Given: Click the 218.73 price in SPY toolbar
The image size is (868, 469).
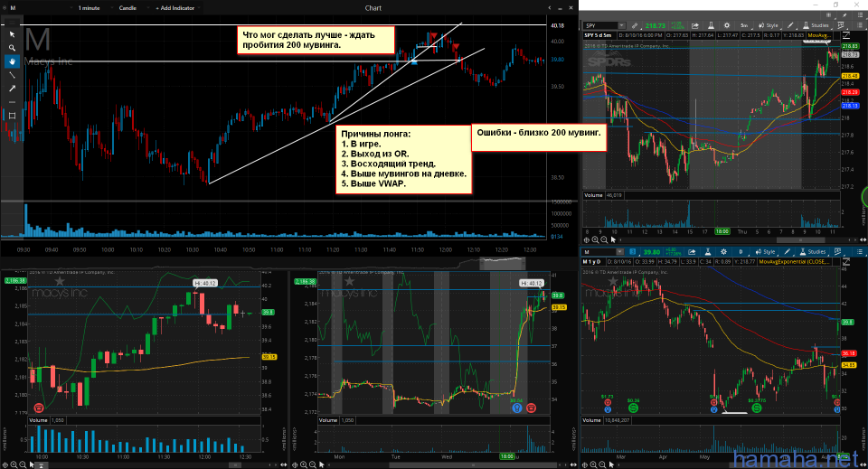Looking at the screenshot, I should pyautogui.click(x=655, y=25).
